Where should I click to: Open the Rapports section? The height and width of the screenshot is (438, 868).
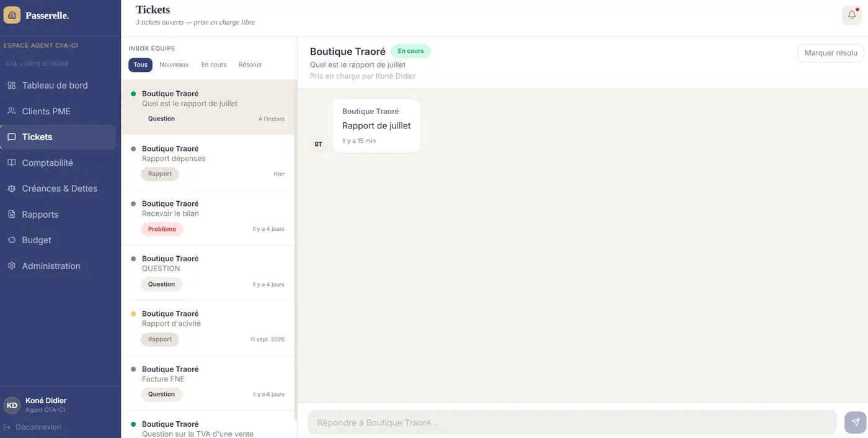(58, 215)
